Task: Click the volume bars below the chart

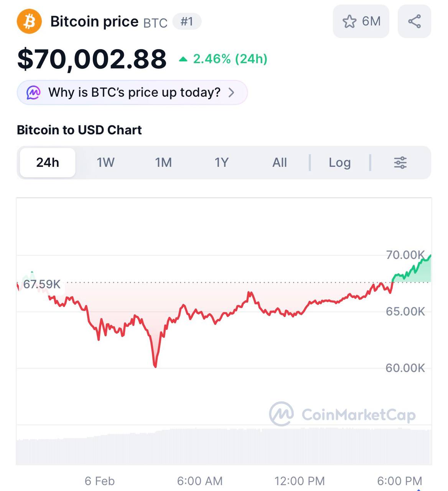Action: pos(224,447)
